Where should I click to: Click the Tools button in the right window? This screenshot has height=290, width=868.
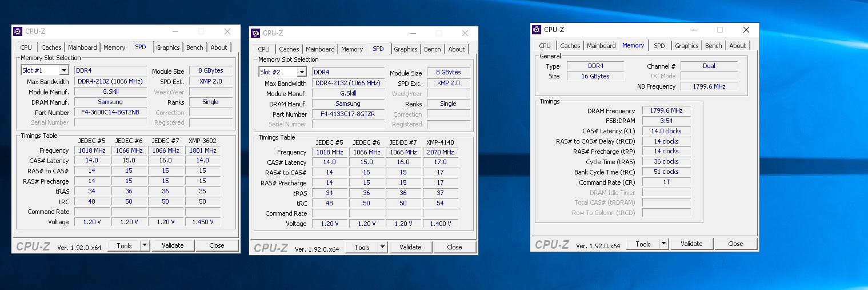point(643,244)
